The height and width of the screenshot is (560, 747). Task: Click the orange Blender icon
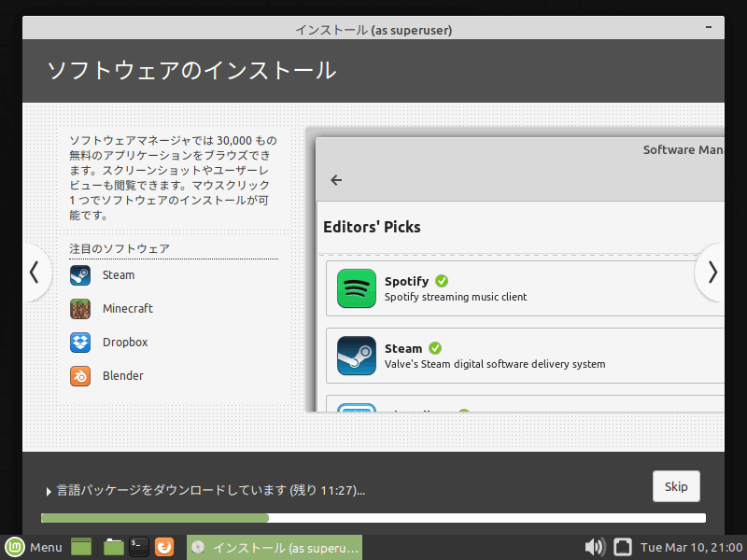coord(80,376)
